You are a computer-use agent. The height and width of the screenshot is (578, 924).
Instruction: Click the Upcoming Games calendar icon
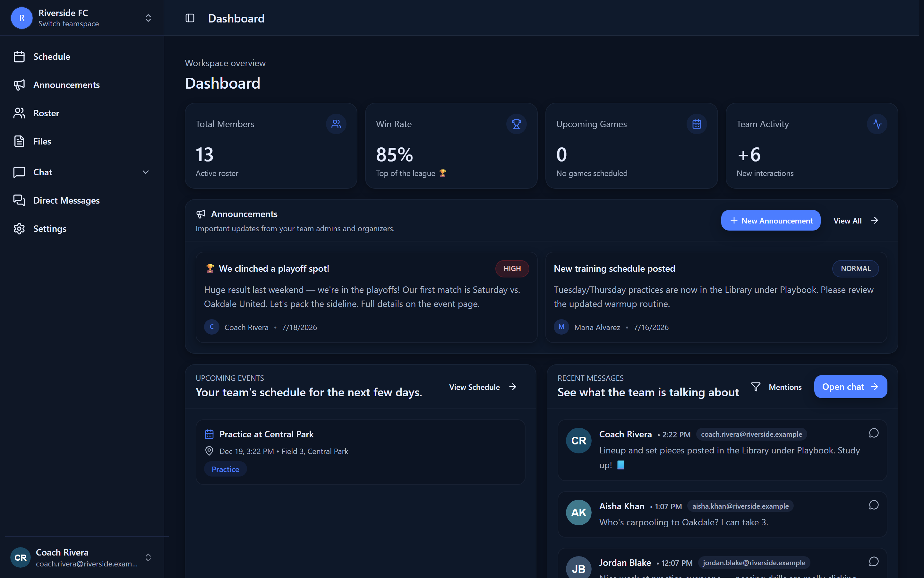tap(697, 124)
